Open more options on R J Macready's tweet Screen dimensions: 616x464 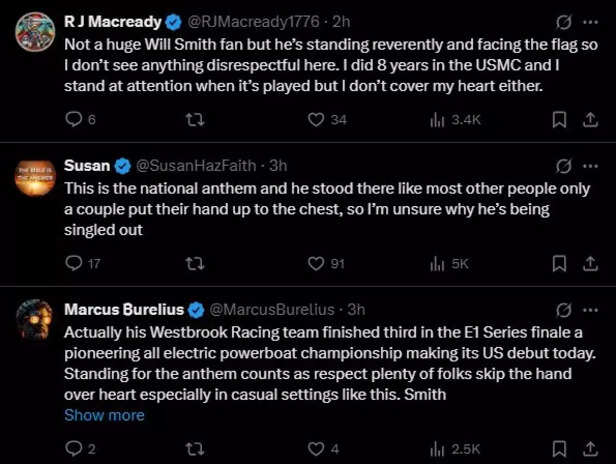[595, 20]
